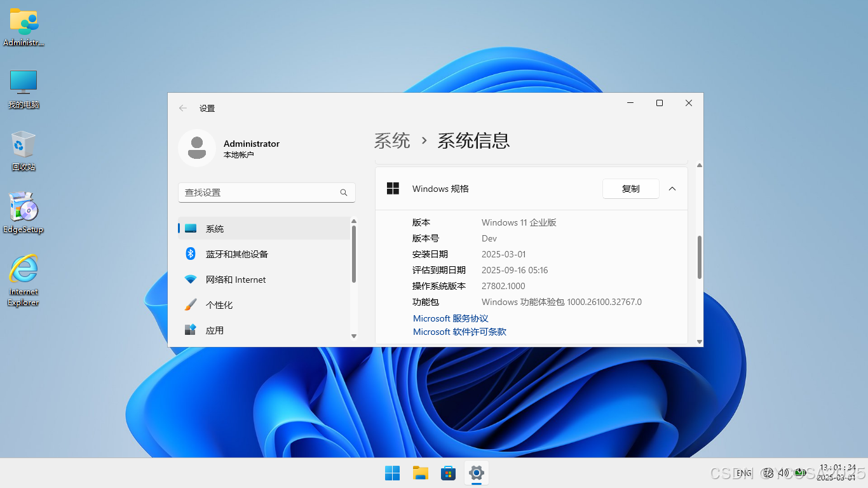
Task: Click the 应用 apps icon in sidebar
Action: [x=191, y=330]
